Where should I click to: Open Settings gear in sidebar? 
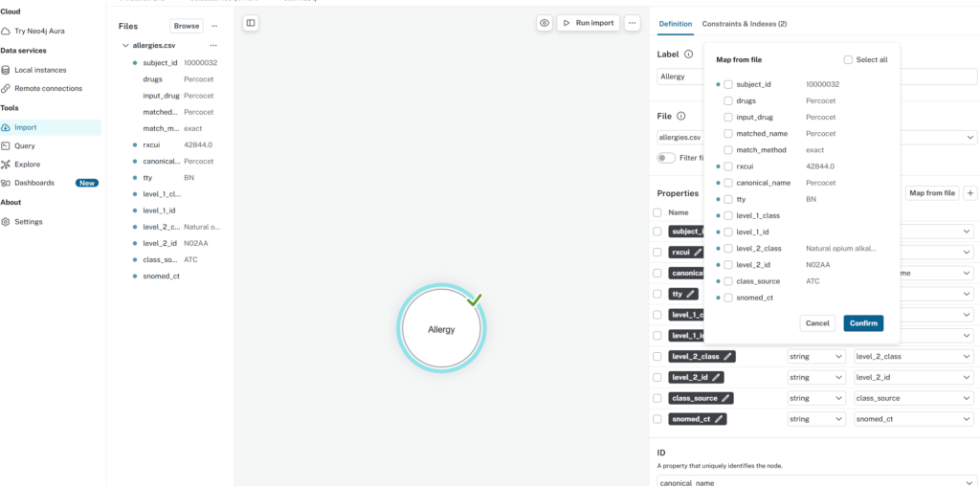click(x=7, y=222)
